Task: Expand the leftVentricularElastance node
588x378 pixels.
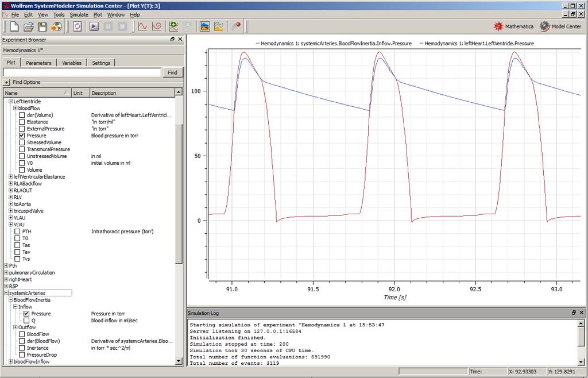Action: (11, 176)
